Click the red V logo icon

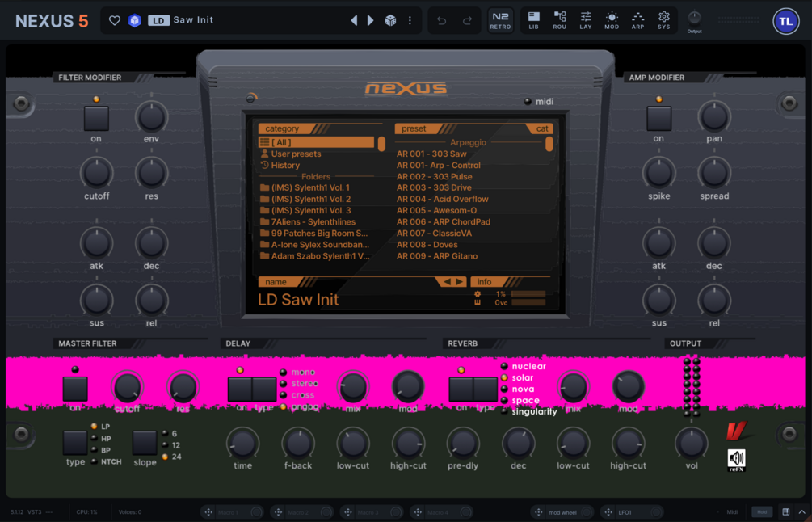[738, 431]
